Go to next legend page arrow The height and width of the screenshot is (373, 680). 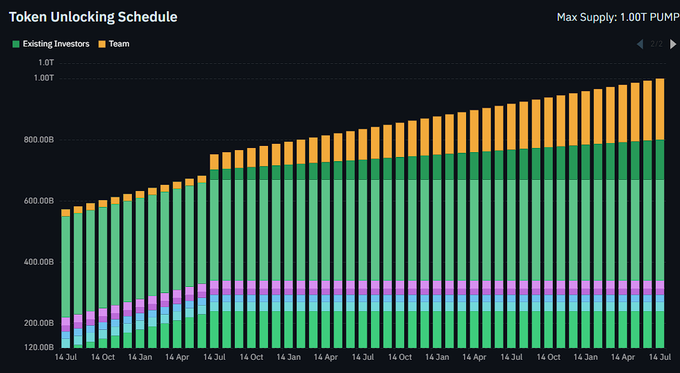point(673,44)
